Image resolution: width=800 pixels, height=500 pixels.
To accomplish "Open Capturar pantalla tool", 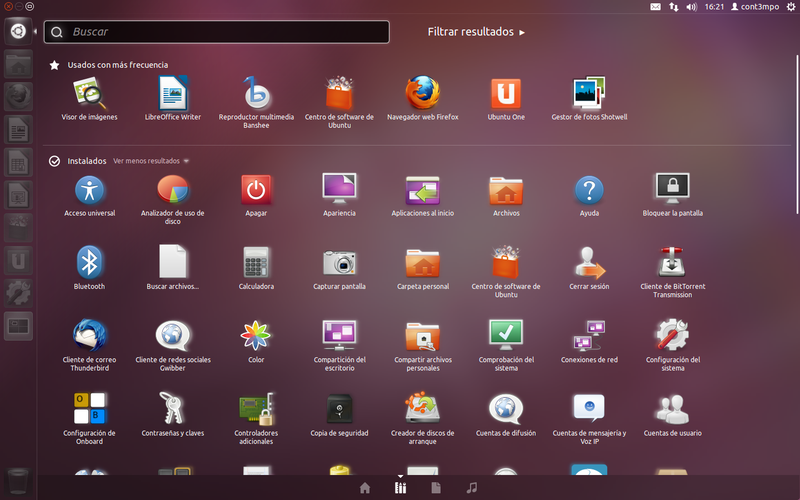I will pos(339,262).
